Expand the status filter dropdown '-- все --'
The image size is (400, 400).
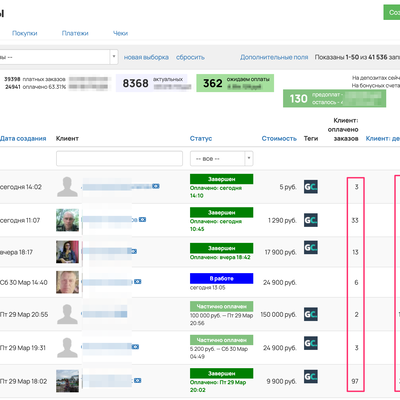pyautogui.click(x=222, y=159)
